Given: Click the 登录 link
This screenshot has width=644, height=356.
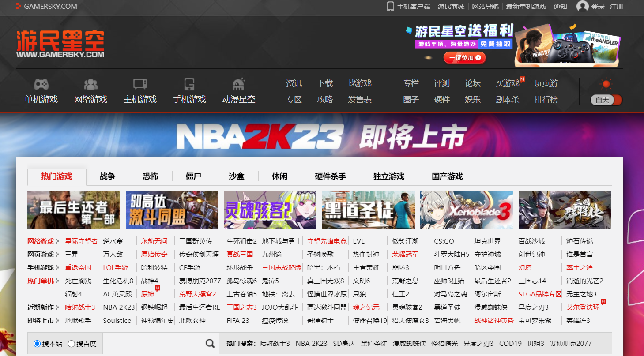Looking at the screenshot, I should pos(598,7).
